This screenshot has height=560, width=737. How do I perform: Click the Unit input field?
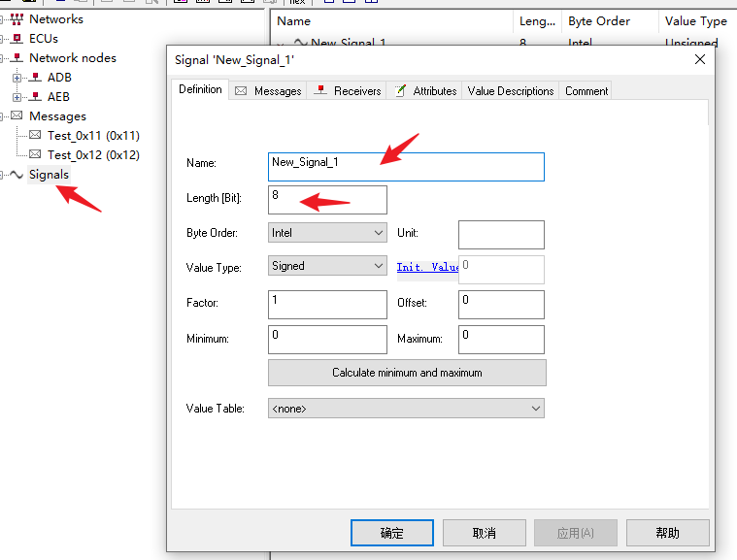501,235
